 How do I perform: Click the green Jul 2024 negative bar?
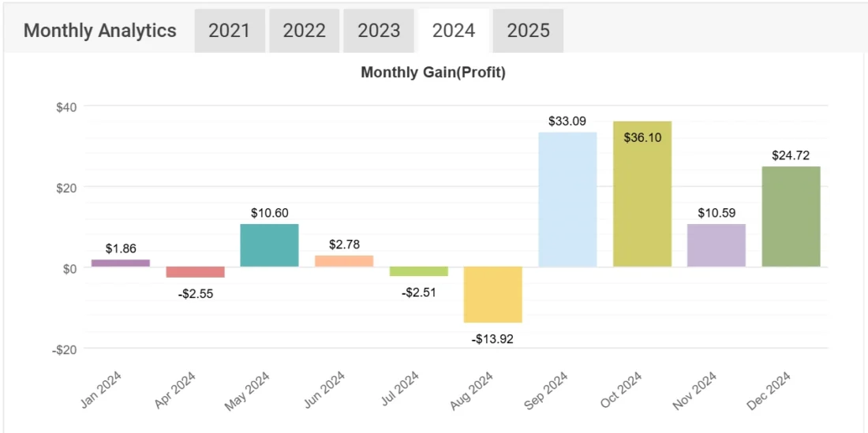tap(418, 271)
